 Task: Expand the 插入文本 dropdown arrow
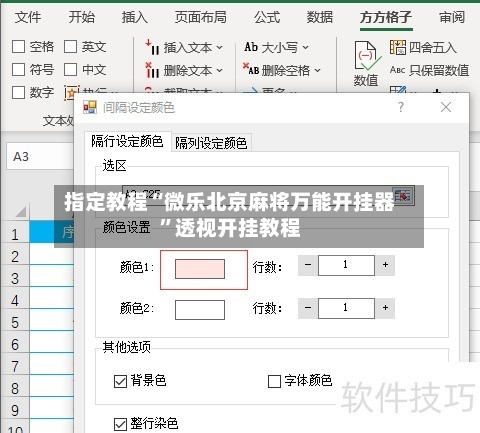tap(219, 48)
